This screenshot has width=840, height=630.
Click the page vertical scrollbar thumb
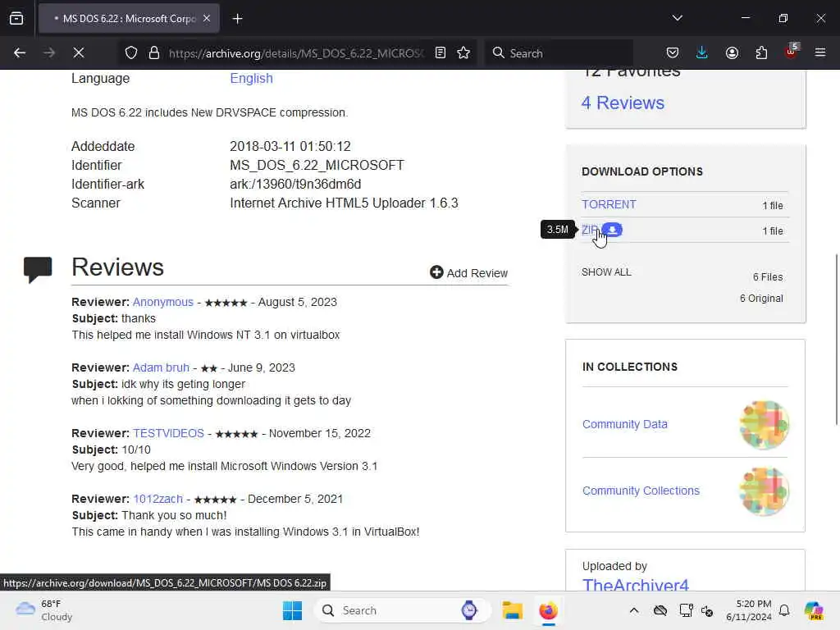tap(836, 339)
